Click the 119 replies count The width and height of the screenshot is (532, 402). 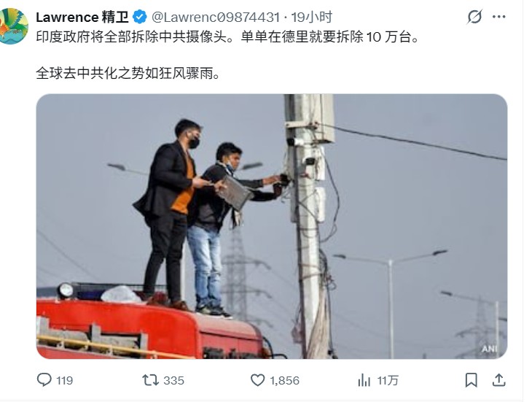coord(64,380)
